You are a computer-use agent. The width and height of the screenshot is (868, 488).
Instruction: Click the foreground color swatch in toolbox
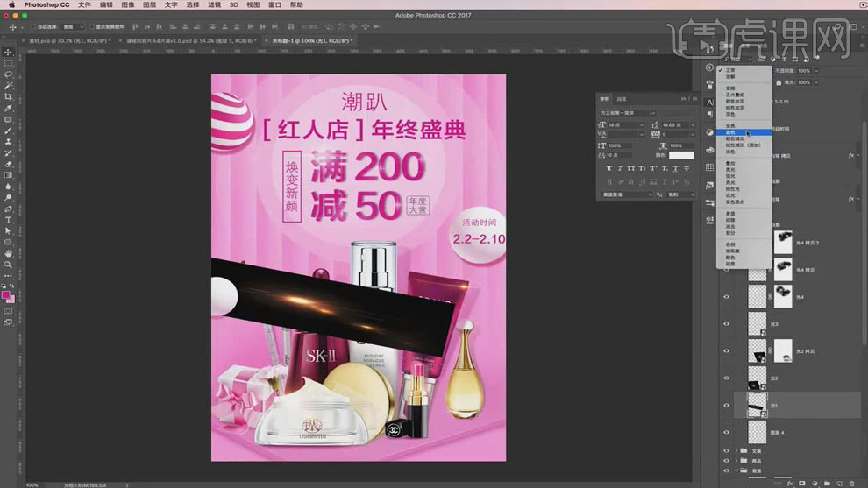pos(6,296)
